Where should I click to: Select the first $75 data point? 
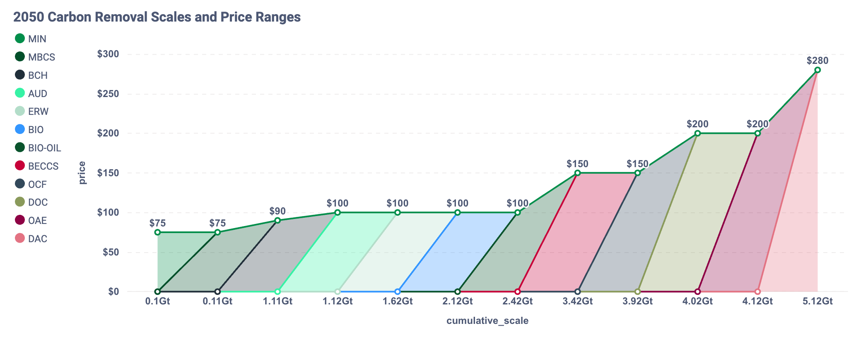pyautogui.click(x=157, y=232)
